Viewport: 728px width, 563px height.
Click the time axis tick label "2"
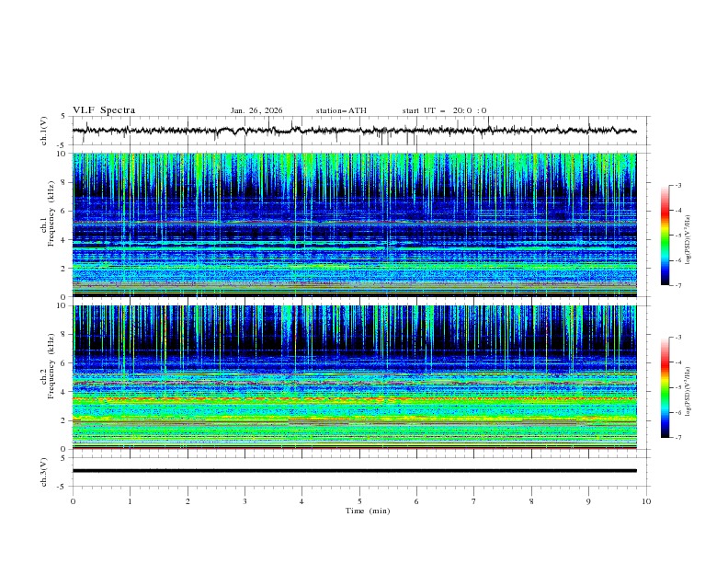pyautogui.click(x=188, y=501)
